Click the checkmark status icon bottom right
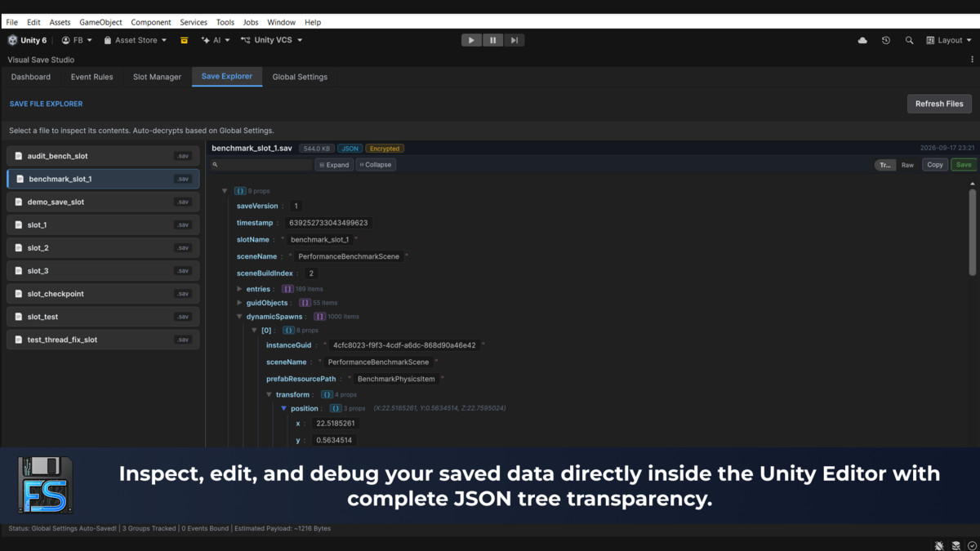This screenshot has height=551, width=980. click(972, 545)
